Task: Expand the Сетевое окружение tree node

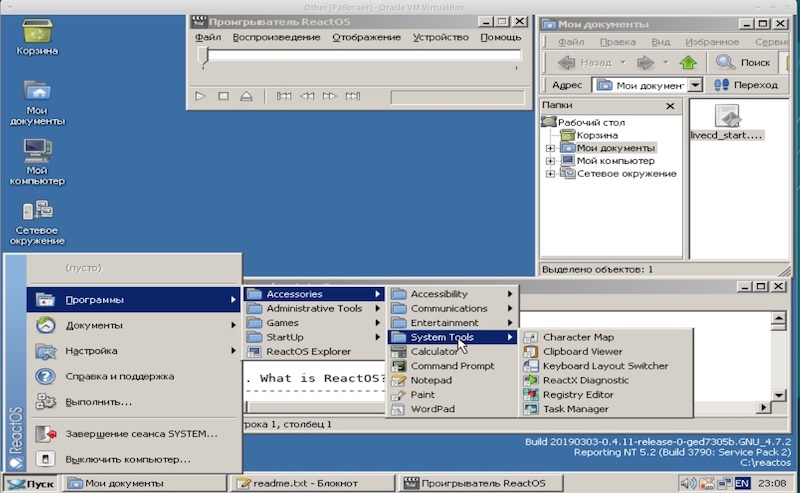Action: [550, 173]
